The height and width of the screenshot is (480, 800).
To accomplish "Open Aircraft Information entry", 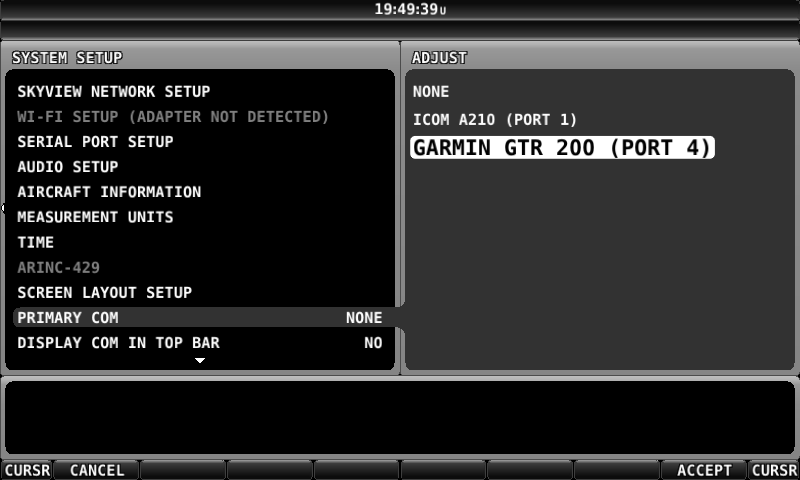I will click(109, 192).
